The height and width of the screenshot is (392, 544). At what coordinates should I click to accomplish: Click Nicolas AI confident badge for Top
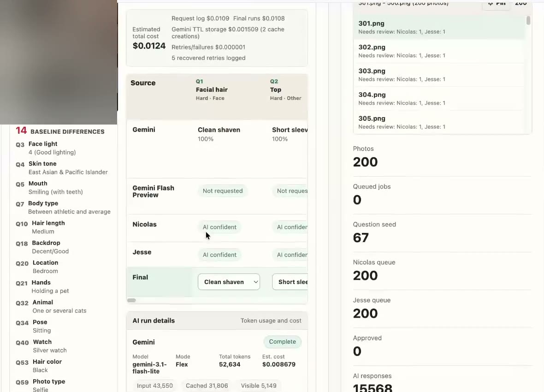click(x=290, y=227)
